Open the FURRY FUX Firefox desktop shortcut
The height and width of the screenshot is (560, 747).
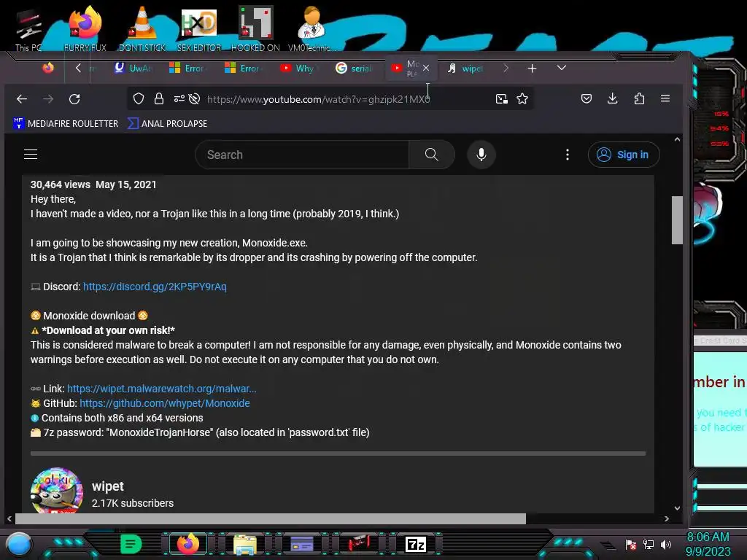tap(85, 28)
